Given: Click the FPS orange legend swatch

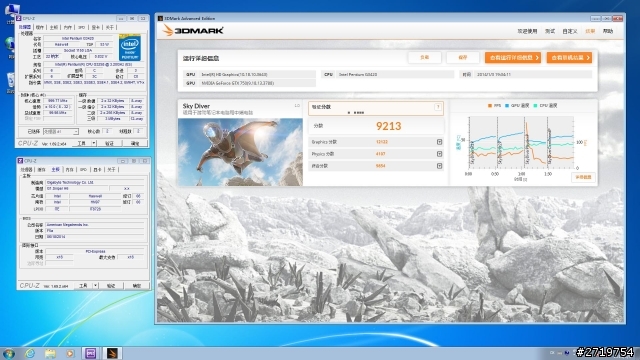Looking at the screenshot, I should point(490,106).
